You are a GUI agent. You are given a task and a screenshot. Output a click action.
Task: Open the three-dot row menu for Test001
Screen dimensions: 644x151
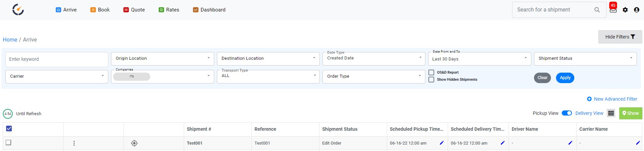[74, 143]
